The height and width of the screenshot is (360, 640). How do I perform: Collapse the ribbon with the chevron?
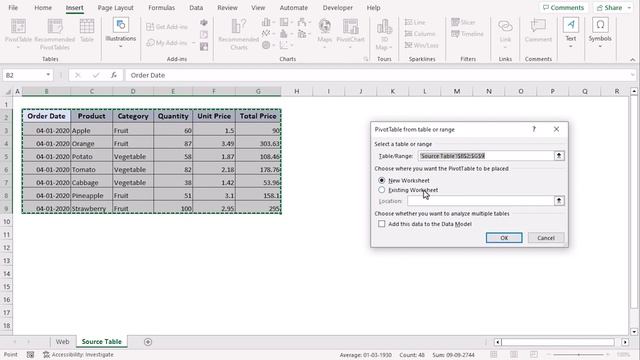[632, 60]
